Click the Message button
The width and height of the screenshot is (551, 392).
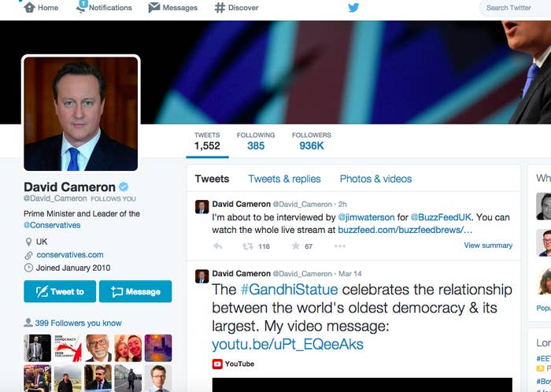click(x=135, y=291)
